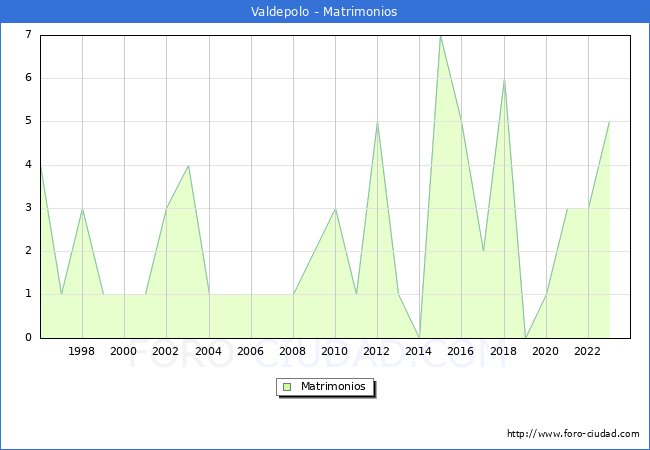Click the 2023 endpoint at value 5
Screen dimensions: 650x450
point(609,122)
